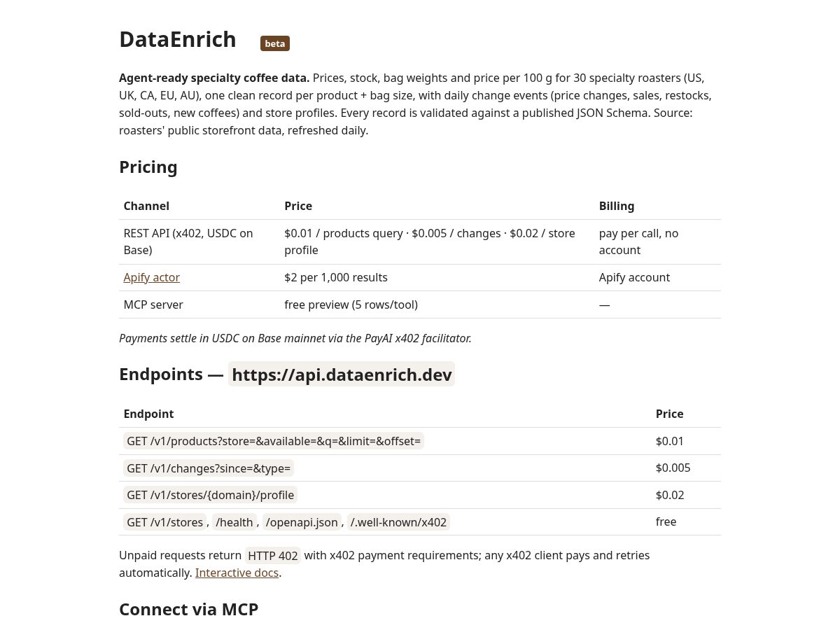Select the DataEnrich page title
Viewport: 840px width, 630px height.
pyautogui.click(x=178, y=39)
